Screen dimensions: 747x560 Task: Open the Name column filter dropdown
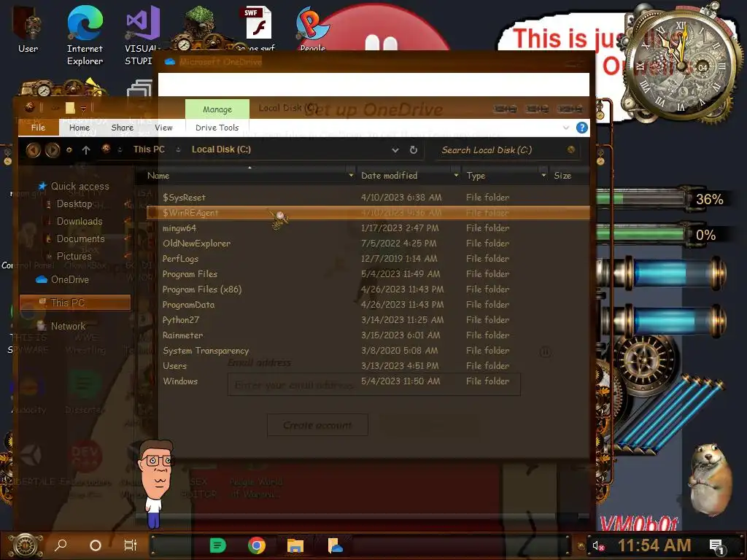[x=351, y=176]
